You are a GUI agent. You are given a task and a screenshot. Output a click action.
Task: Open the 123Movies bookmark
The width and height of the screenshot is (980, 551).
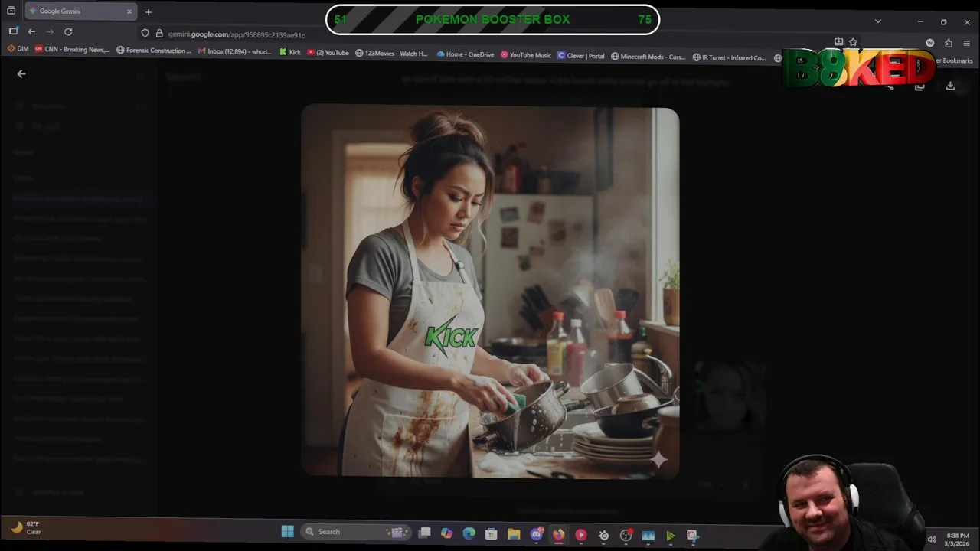(x=391, y=54)
